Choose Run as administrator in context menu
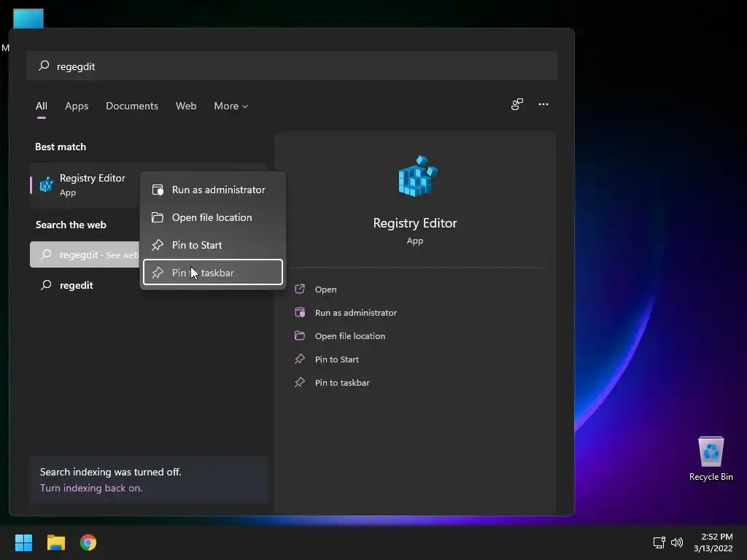 click(213, 190)
